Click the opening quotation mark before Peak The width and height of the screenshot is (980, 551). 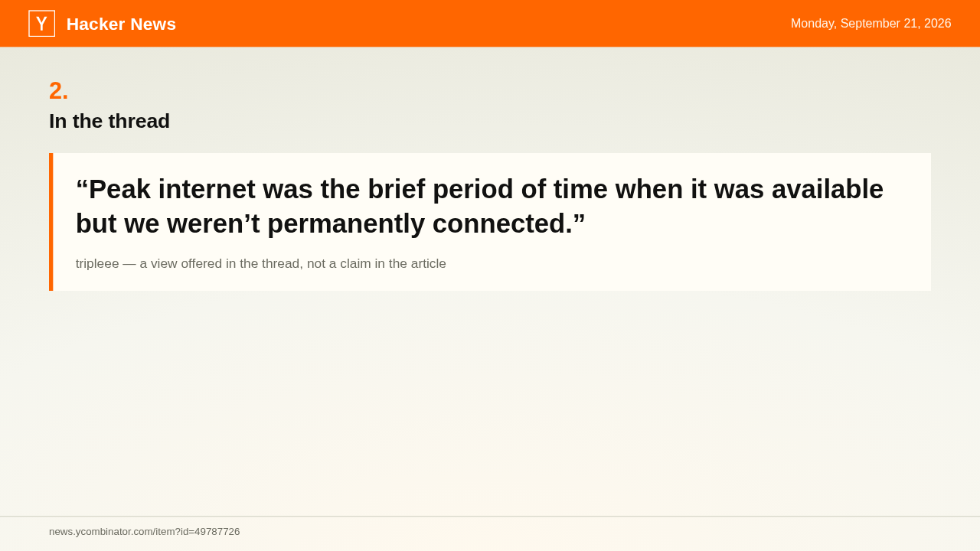pyautogui.click(x=82, y=189)
